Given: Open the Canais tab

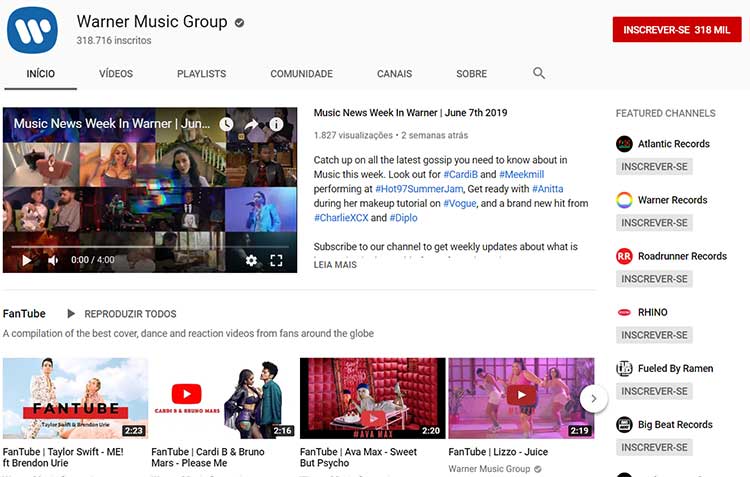Looking at the screenshot, I should pyautogui.click(x=394, y=74).
